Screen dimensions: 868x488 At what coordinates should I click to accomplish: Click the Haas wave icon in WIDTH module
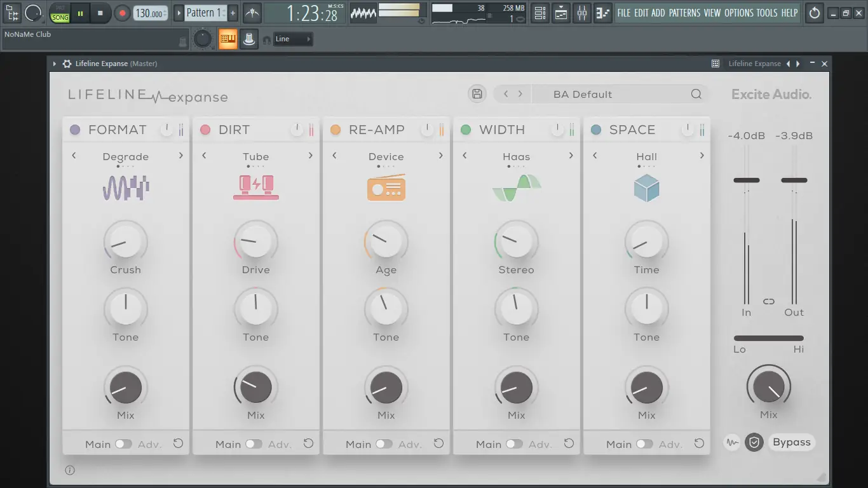coord(516,187)
